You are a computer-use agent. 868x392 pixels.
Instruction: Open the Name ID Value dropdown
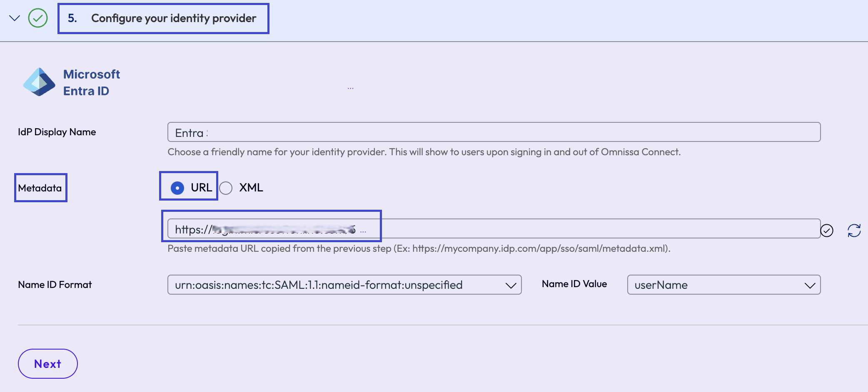(x=724, y=285)
